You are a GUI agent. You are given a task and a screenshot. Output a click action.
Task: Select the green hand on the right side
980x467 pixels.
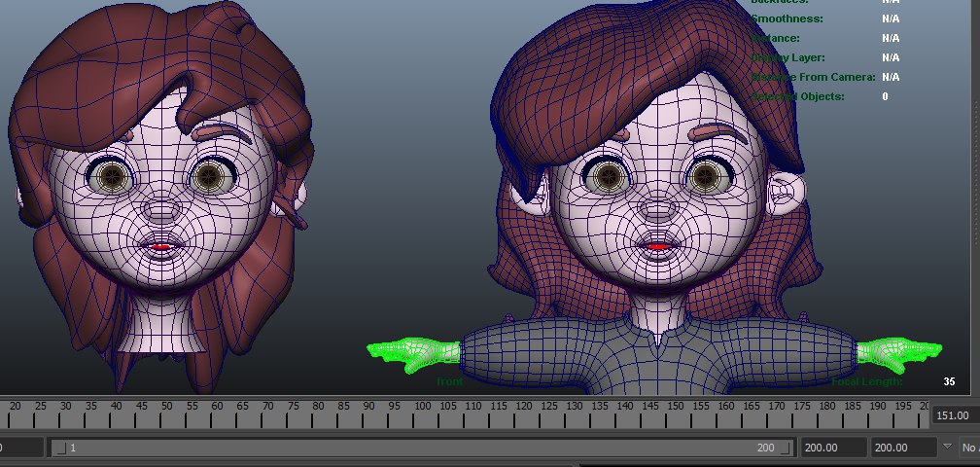tap(899, 352)
